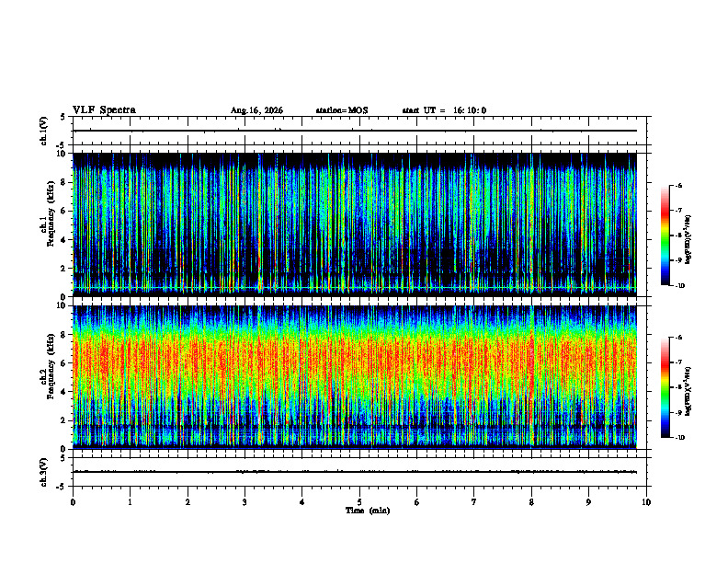Click time axis tick label "1"
This screenshot has width=728, height=563.
point(130,502)
